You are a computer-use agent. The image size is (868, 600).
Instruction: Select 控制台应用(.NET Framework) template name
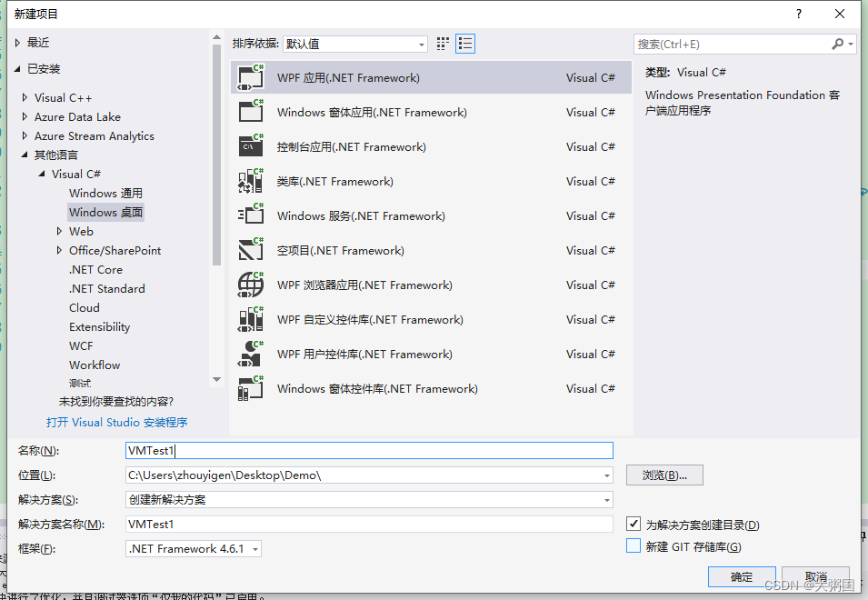(352, 146)
